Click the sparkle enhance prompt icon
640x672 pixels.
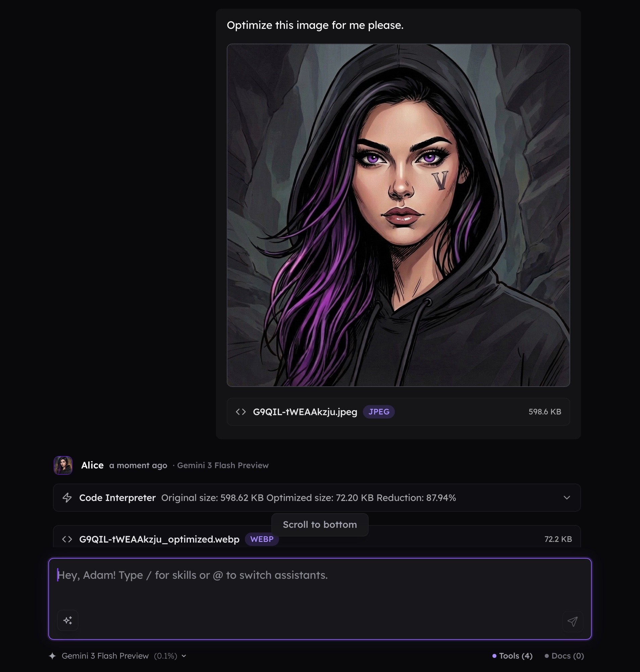pos(67,620)
